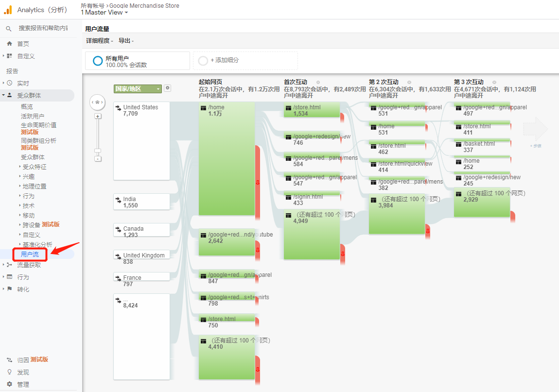
Task: Click the /home node drop-off red bar
Action: (x=258, y=182)
